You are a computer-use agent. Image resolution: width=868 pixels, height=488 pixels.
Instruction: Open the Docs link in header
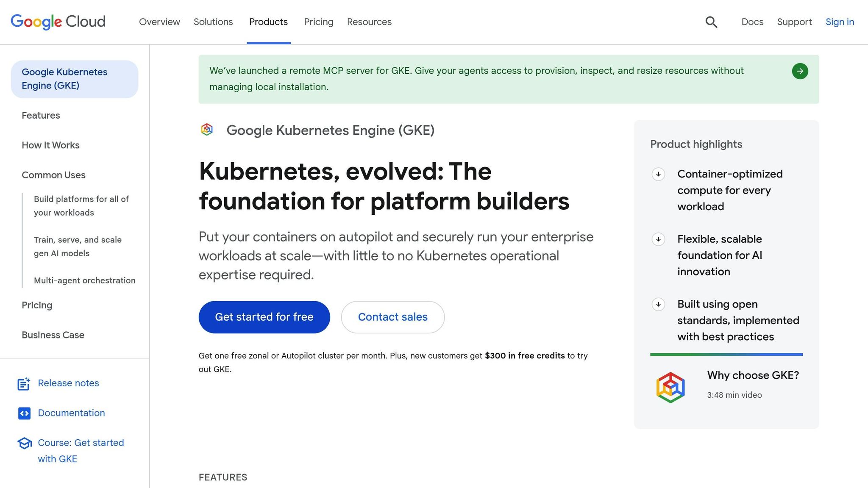pyautogui.click(x=752, y=22)
